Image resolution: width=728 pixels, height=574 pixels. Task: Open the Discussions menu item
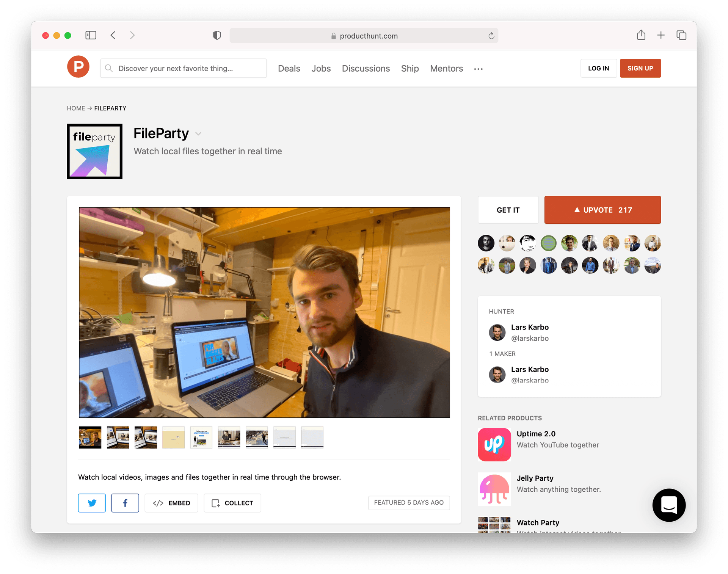[x=366, y=69]
